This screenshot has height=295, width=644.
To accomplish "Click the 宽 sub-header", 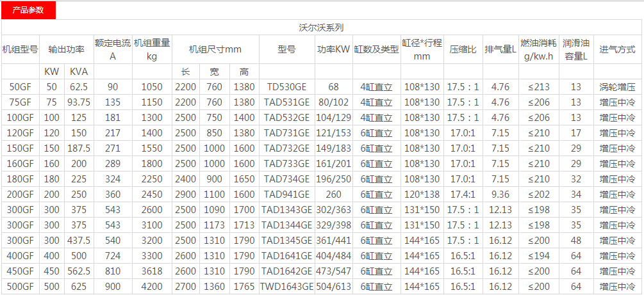I will point(215,72).
